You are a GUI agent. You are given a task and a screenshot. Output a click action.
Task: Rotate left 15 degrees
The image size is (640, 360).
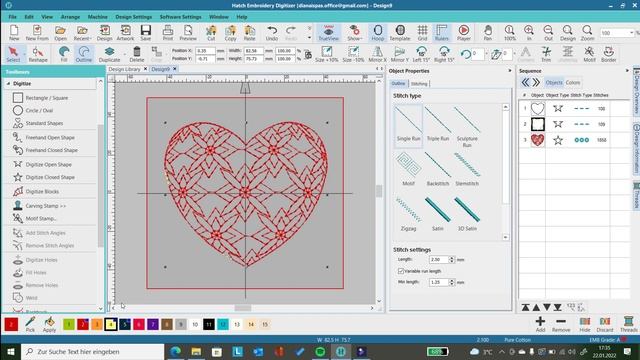(x=421, y=54)
